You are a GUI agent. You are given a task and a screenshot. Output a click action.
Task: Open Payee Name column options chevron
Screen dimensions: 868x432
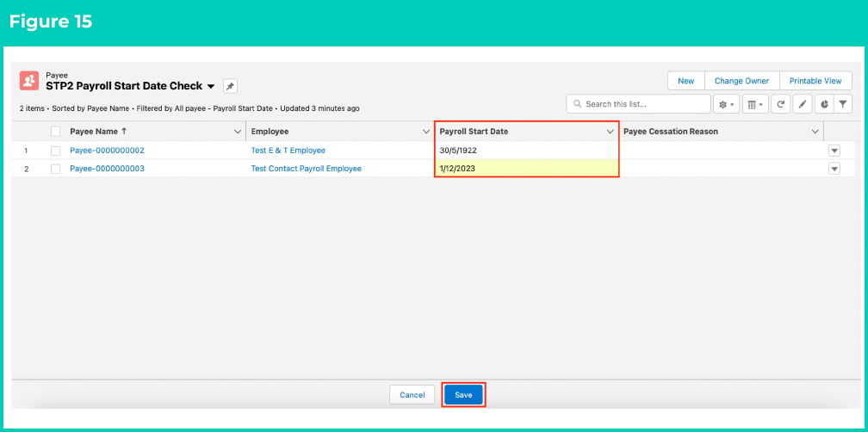click(238, 132)
